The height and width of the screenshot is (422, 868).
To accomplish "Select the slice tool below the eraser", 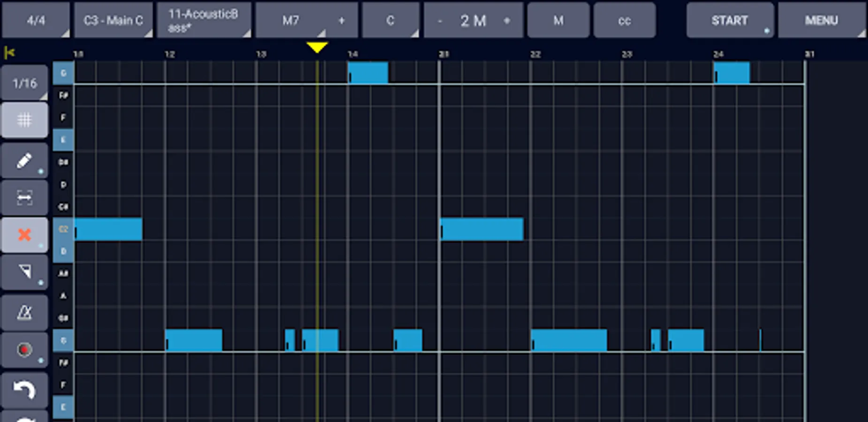I will [x=24, y=272].
